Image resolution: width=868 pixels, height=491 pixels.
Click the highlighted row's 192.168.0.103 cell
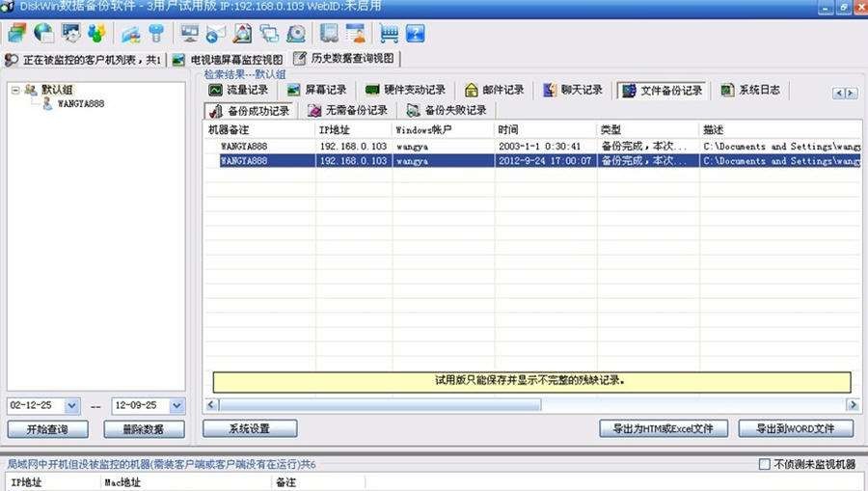pos(353,161)
